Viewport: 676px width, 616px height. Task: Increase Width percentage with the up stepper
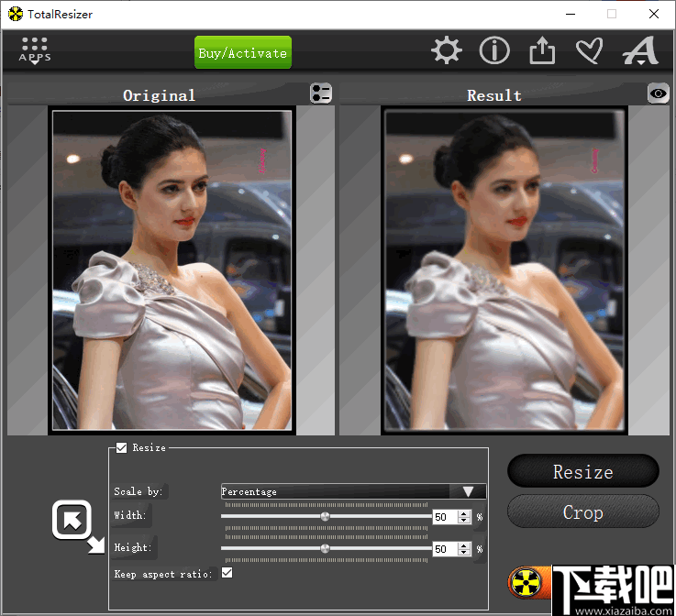pos(464,513)
